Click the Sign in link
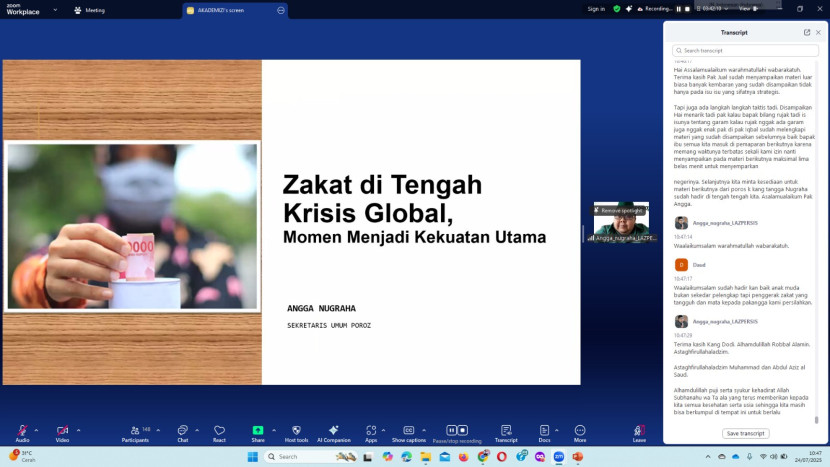Image resolution: width=830 pixels, height=467 pixels. pyautogui.click(x=596, y=8)
